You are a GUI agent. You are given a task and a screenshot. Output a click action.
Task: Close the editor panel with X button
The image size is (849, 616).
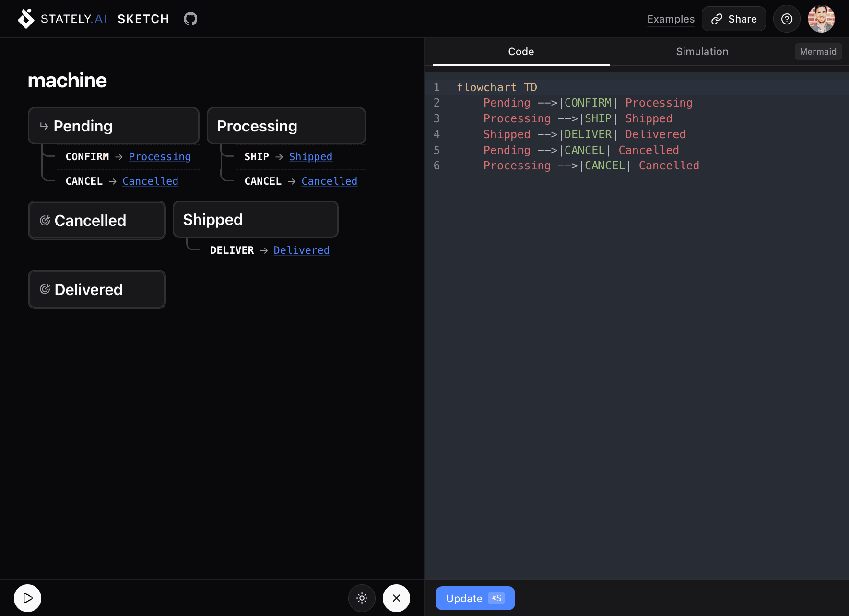tap(396, 598)
